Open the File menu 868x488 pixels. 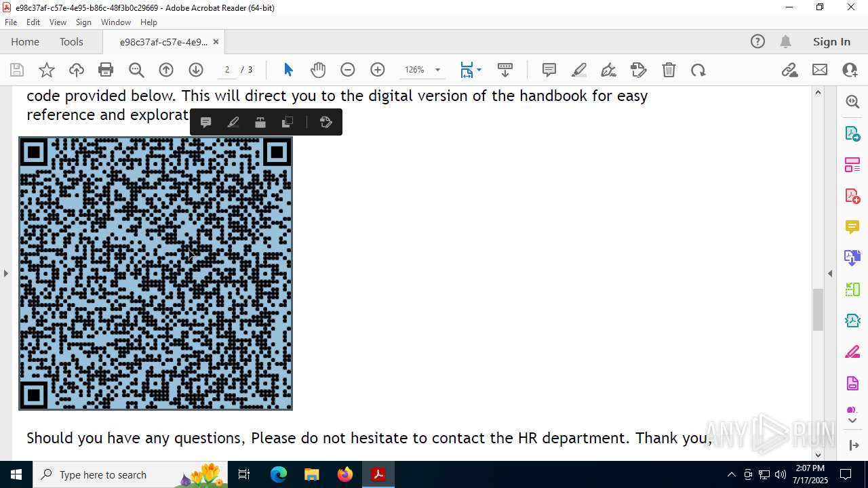pos(11,22)
